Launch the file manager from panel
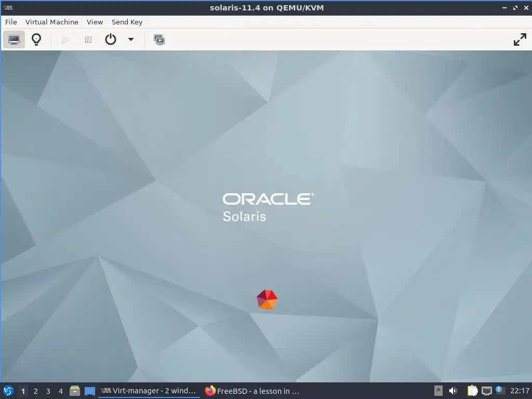Image resolution: width=532 pixels, height=399 pixels. (75, 391)
